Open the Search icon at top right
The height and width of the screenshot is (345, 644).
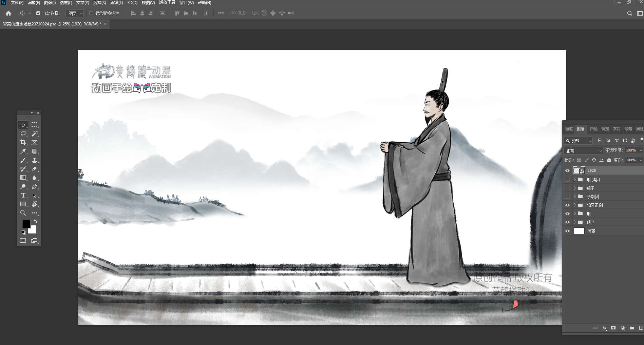tap(629, 13)
